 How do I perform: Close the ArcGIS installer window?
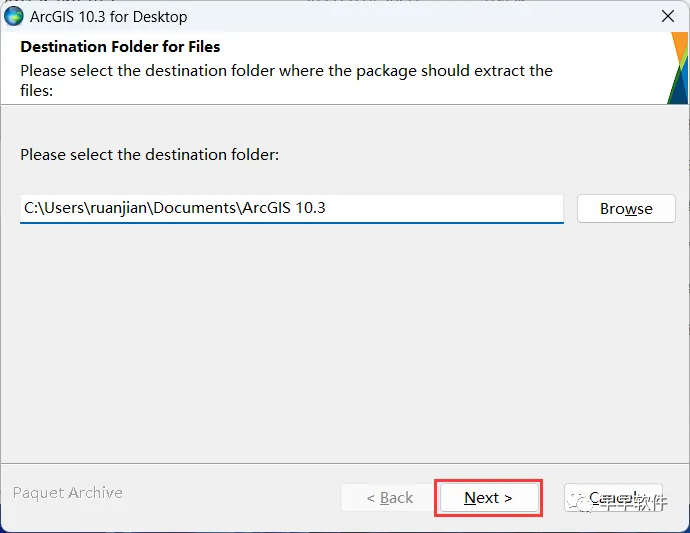[667, 16]
